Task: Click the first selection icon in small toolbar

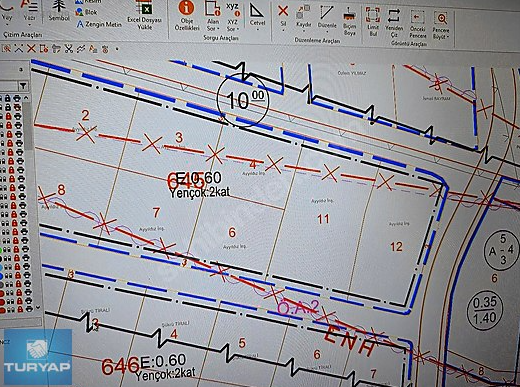Action: tap(6, 49)
